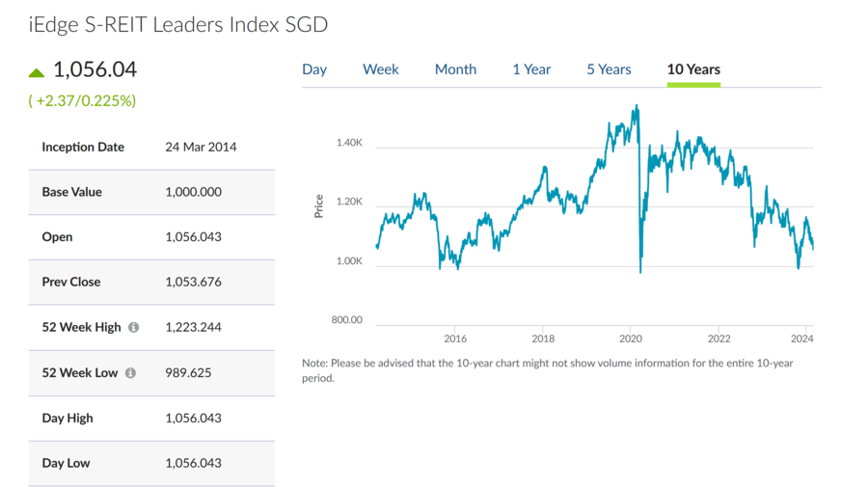Click the change text +2.37/0.225%

coord(83,100)
